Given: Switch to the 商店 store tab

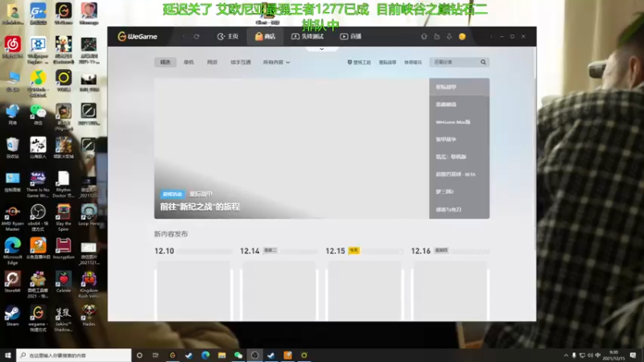Looking at the screenshot, I should tap(265, 36).
